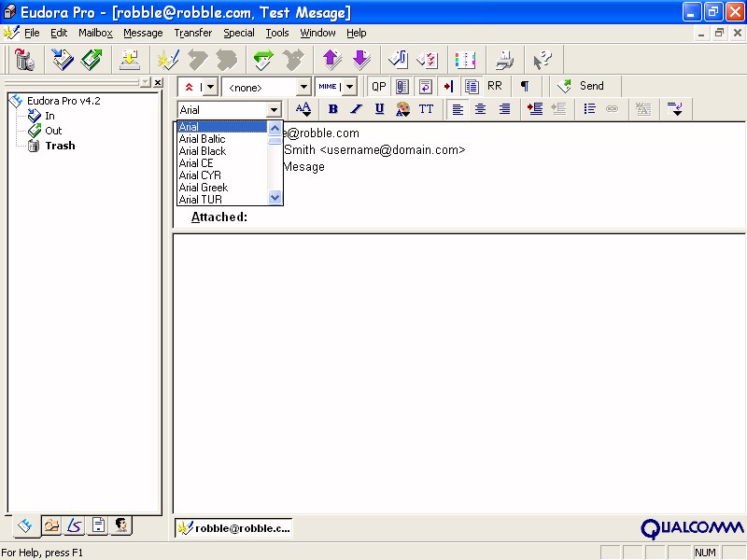Viewport: 747px width, 560px height.
Task: Activate the context help pointer icon
Action: pos(543,60)
